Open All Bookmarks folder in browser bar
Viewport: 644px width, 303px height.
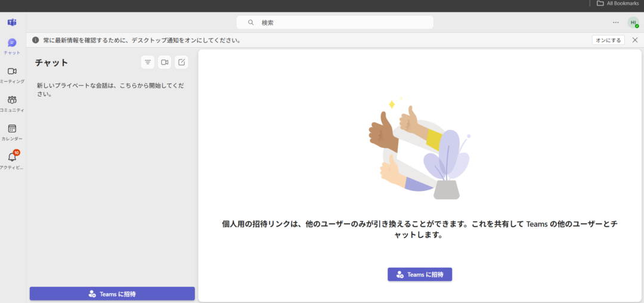[617, 4]
